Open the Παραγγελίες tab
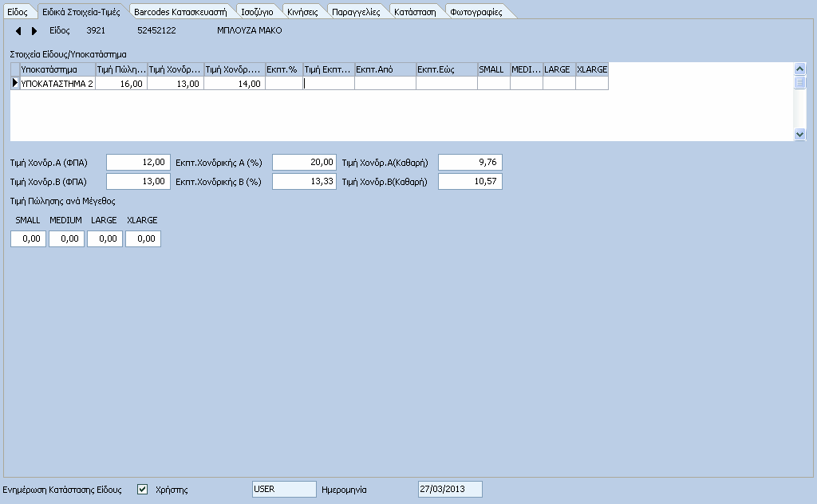 click(356, 11)
